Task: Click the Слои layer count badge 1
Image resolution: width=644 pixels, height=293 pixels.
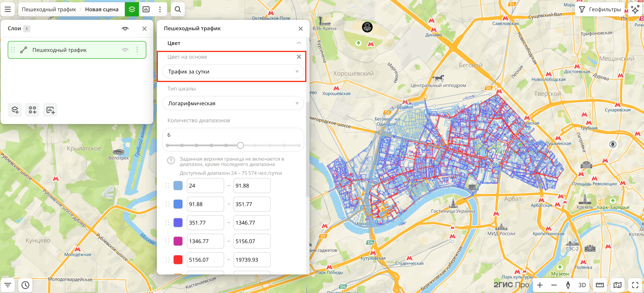Action: coord(26,28)
